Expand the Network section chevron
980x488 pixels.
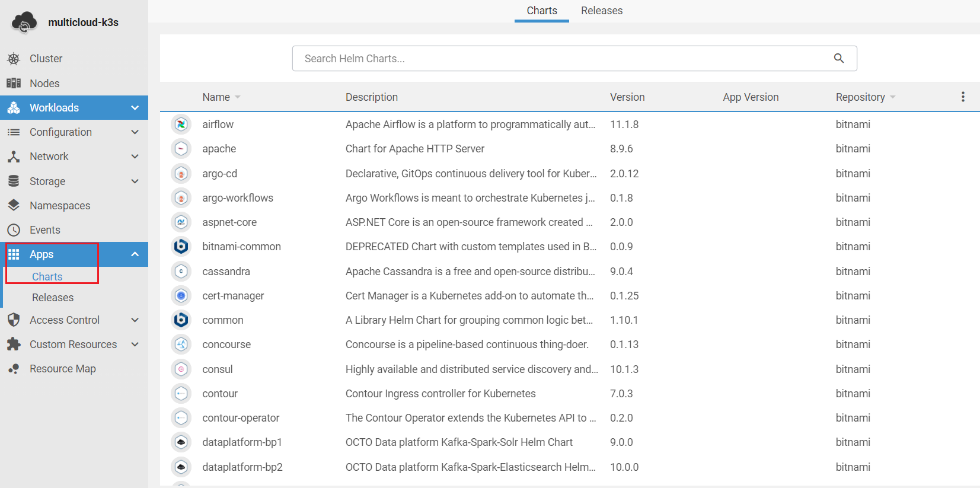(135, 157)
